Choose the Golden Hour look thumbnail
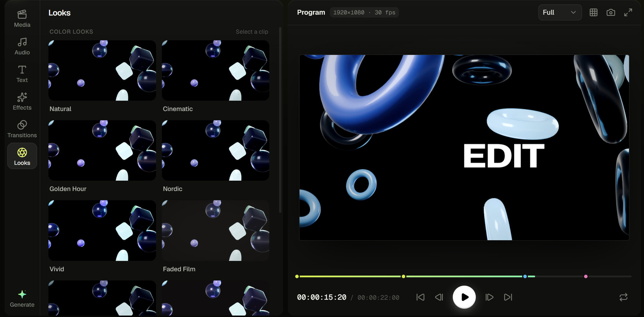Image resolution: width=644 pixels, height=317 pixels. coord(102,150)
